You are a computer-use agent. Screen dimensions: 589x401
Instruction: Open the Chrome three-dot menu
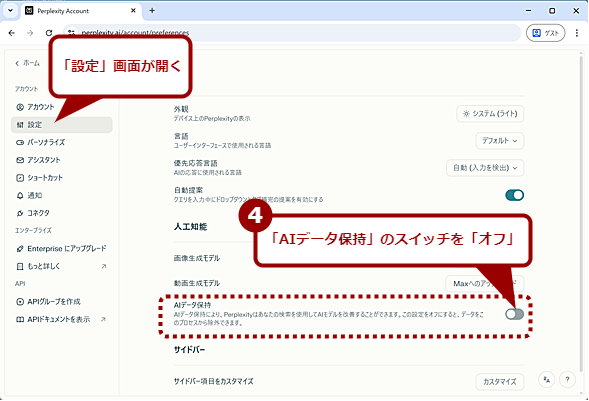coord(577,33)
